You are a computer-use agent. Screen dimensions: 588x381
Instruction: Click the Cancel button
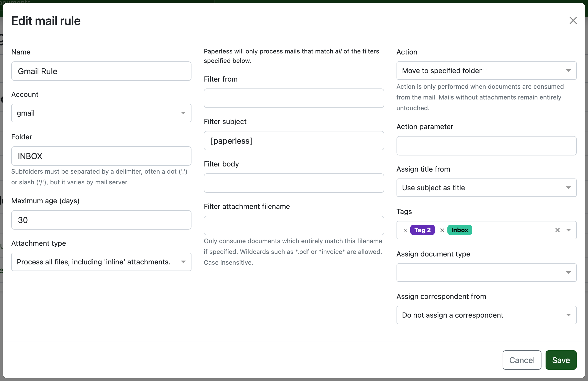point(522,360)
